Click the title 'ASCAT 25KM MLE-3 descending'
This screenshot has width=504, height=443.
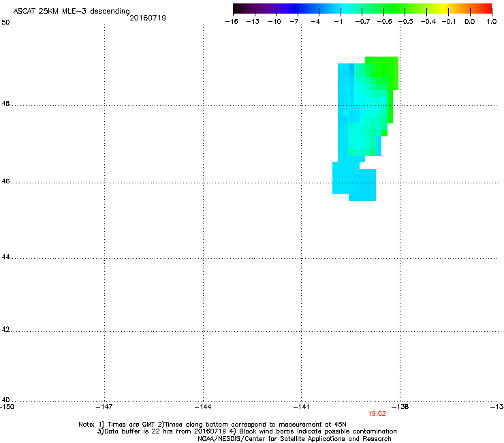point(72,11)
